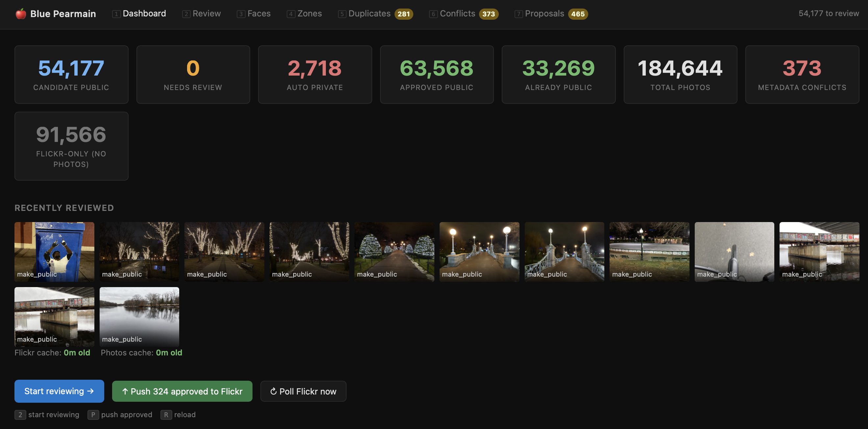The width and height of the screenshot is (868, 429).
Task: Click the 373 badge on Conflicts
Action: [x=489, y=14]
